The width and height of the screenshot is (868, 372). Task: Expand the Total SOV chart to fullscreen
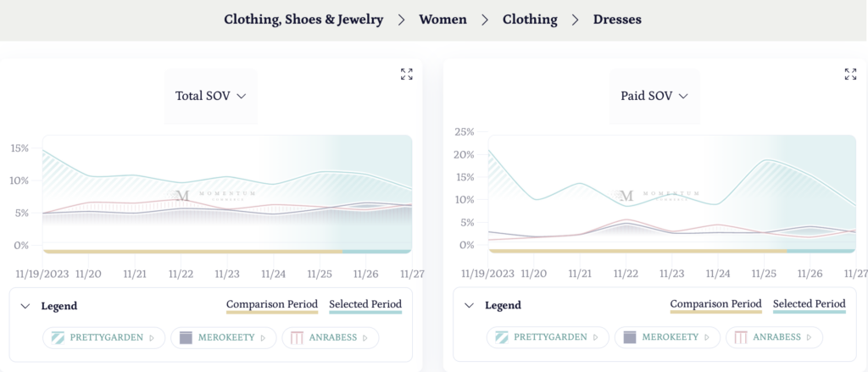407,75
